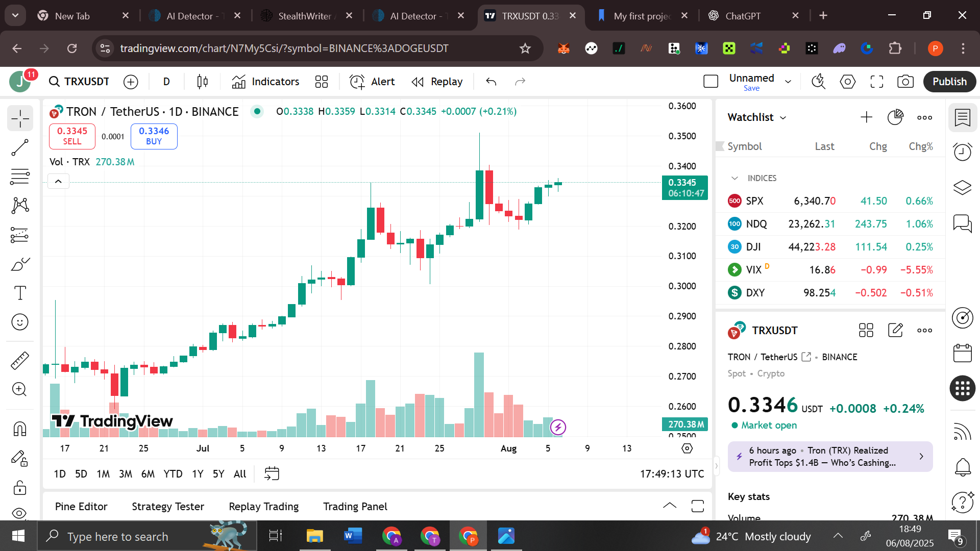
Task: Select SPX in the watchlist
Action: [x=830, y=201]
